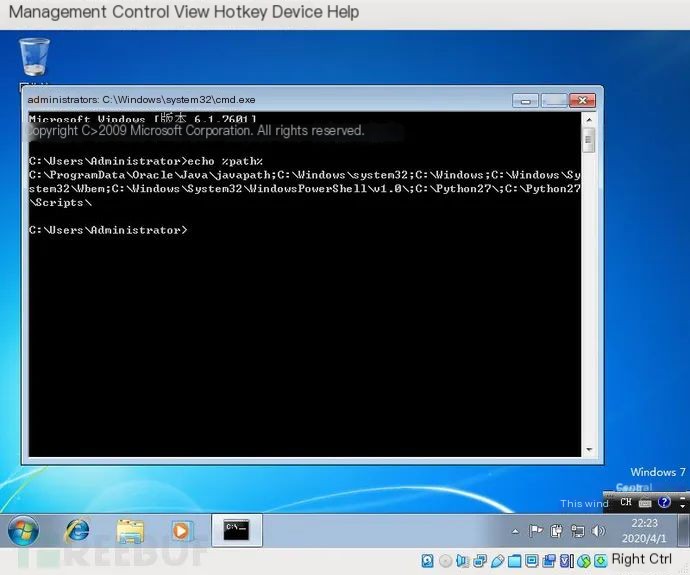690x575 pixels.
Task: Click the cmd scrollbar up arrow
Action: [589, 120]
